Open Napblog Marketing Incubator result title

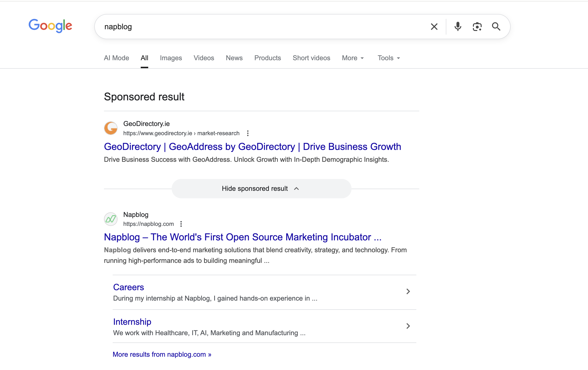tap(243, 237)
